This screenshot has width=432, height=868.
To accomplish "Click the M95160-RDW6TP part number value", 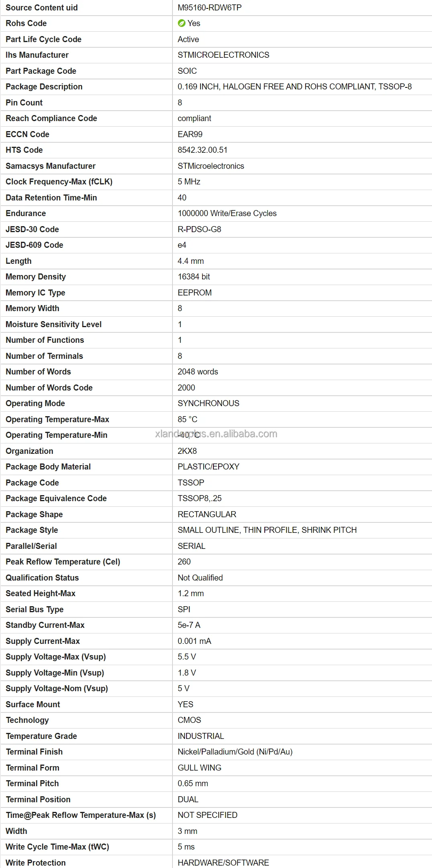I will [209, 8].
